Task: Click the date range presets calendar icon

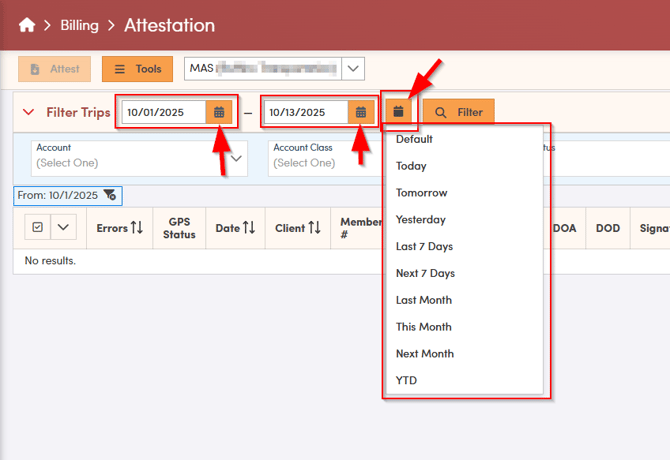Action: [x=399, y=112]
